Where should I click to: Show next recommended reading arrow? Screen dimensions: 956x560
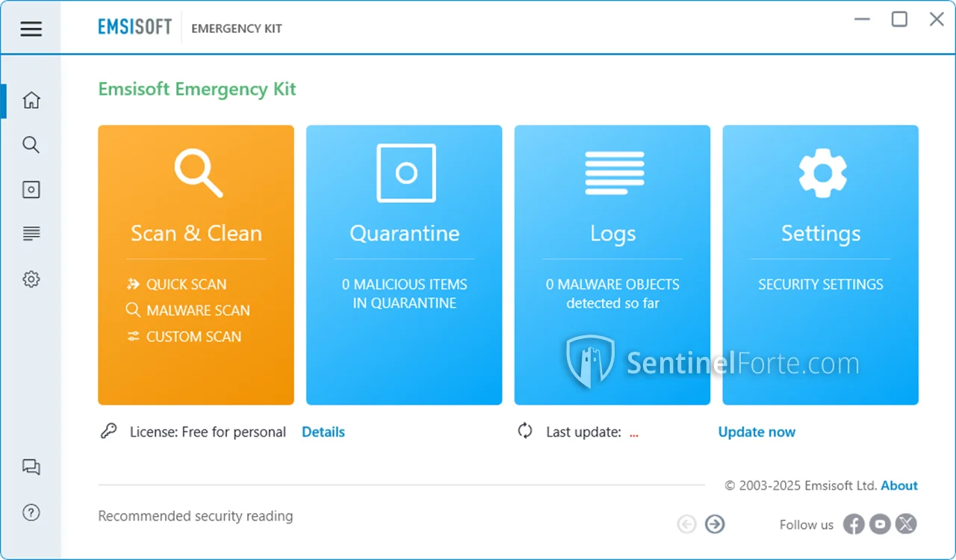pos(715,524)
